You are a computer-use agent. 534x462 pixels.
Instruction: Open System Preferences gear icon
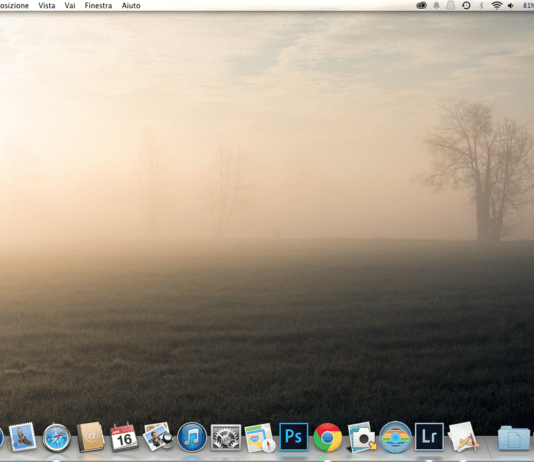pyautogui.click(x=226, y=437)
